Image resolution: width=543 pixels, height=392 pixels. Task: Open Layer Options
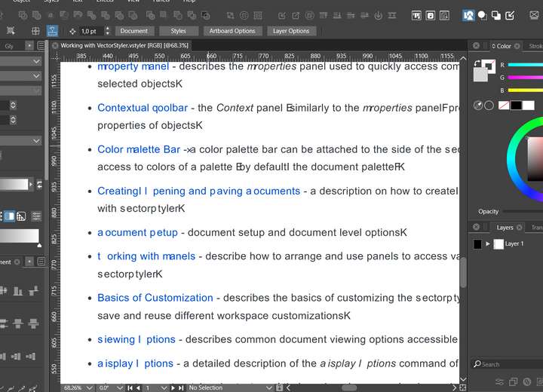point(291,31)
